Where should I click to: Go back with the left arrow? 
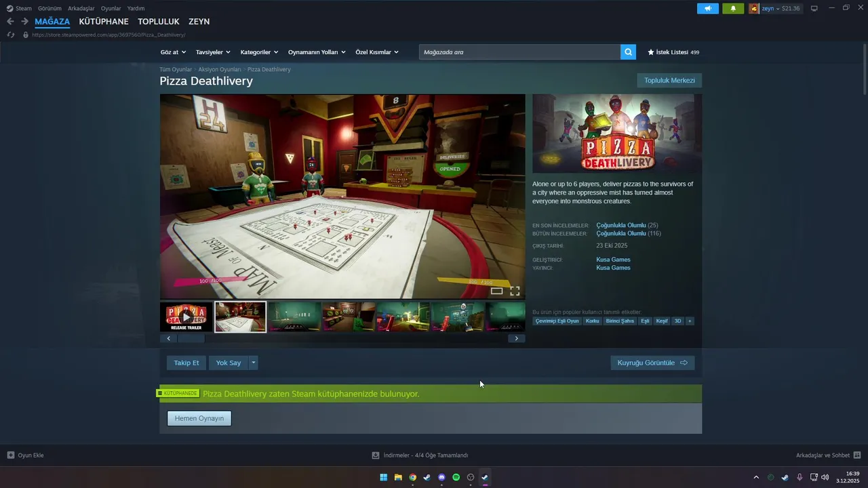(10, 22)
